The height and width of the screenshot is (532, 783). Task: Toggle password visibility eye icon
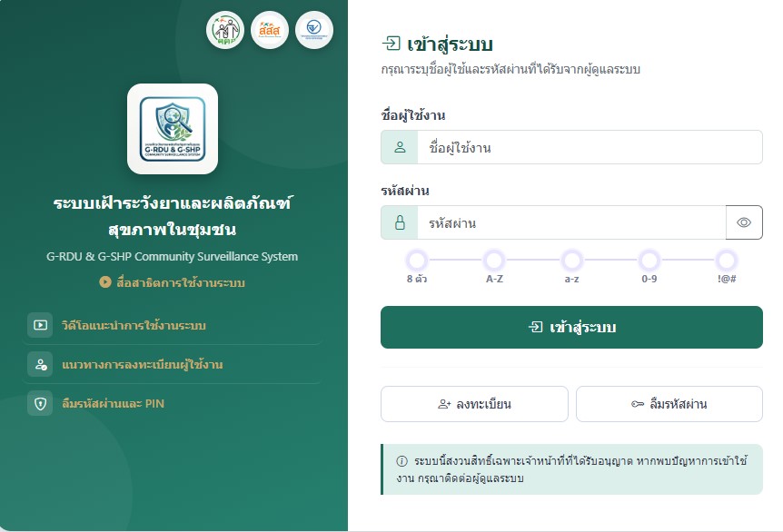744,222
